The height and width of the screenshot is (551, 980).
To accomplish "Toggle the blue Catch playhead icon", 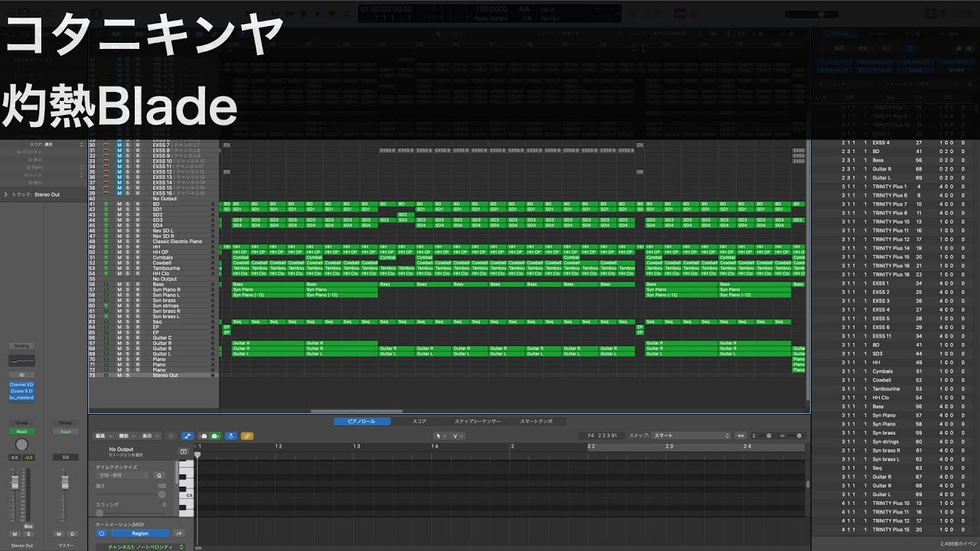I will click(x=231, y=435).
